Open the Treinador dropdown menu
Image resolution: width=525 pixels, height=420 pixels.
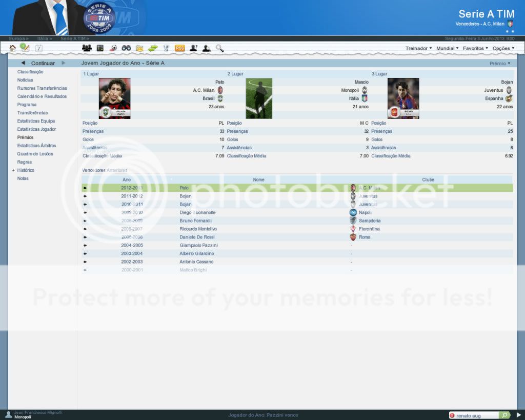click(418, 48)
